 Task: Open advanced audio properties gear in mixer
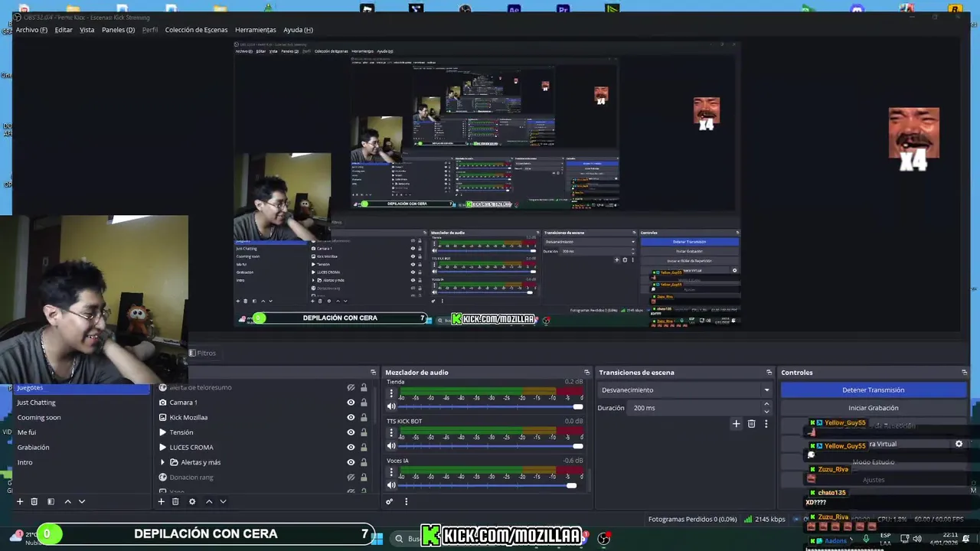[390, 501]
